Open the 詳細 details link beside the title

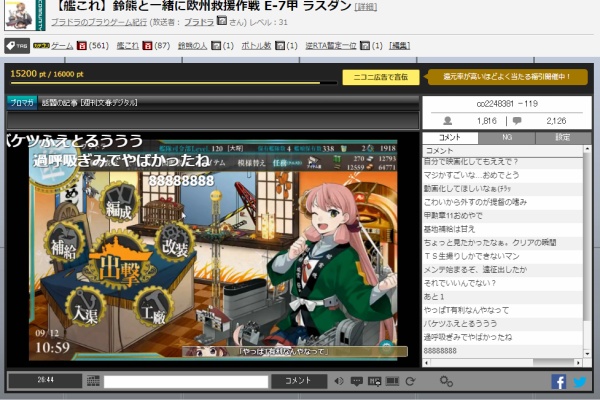point(365,7)
